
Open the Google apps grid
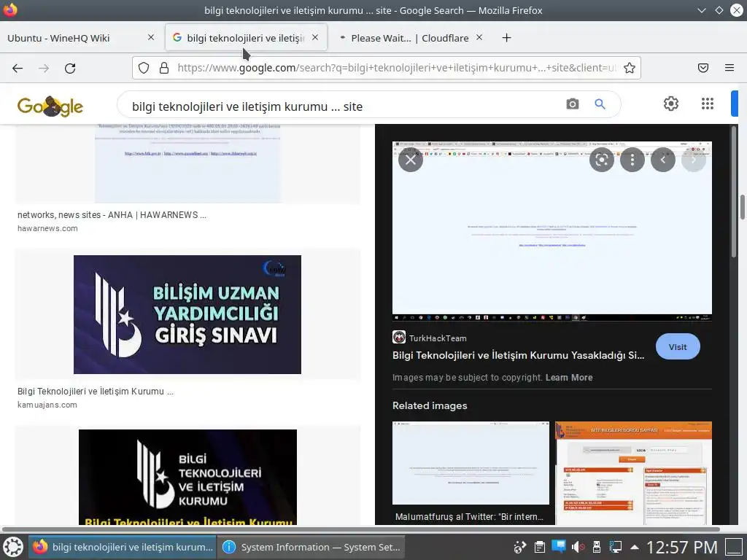pyautogui.click(x=708, y=104)
